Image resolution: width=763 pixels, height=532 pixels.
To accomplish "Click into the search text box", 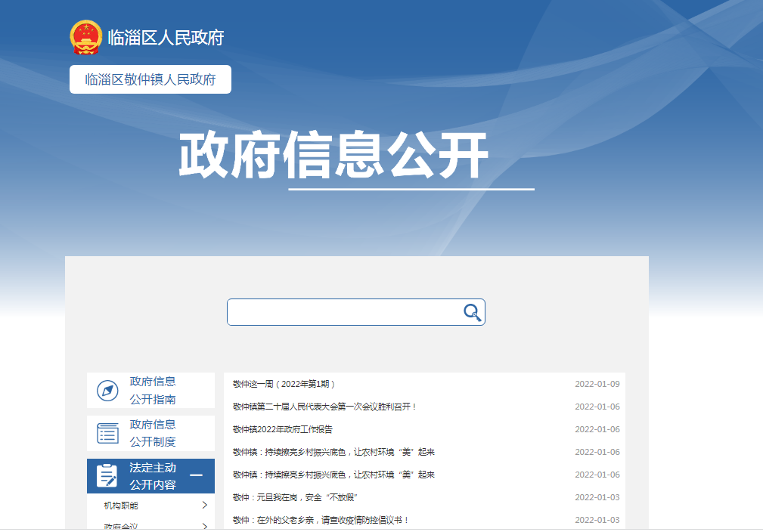I will pos(344,312).
